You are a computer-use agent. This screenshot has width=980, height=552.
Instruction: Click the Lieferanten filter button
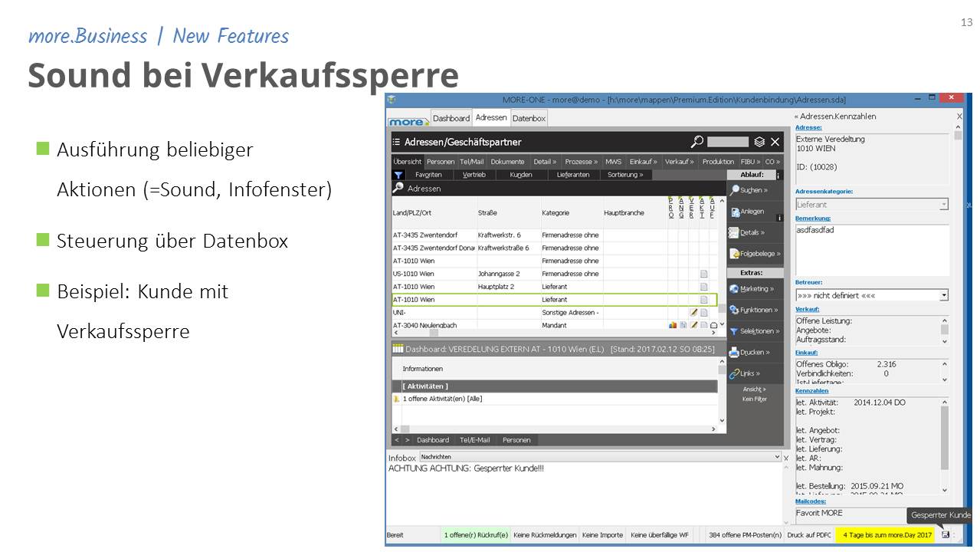point(573,175)
